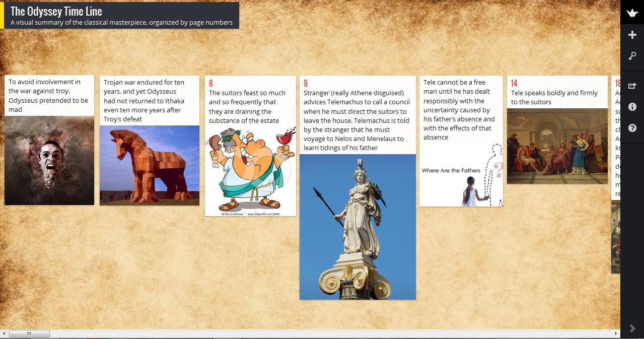This screenshot has width=644, height=339.
Task: Open the classical council painting image
Action: click(x=557, y=146)
